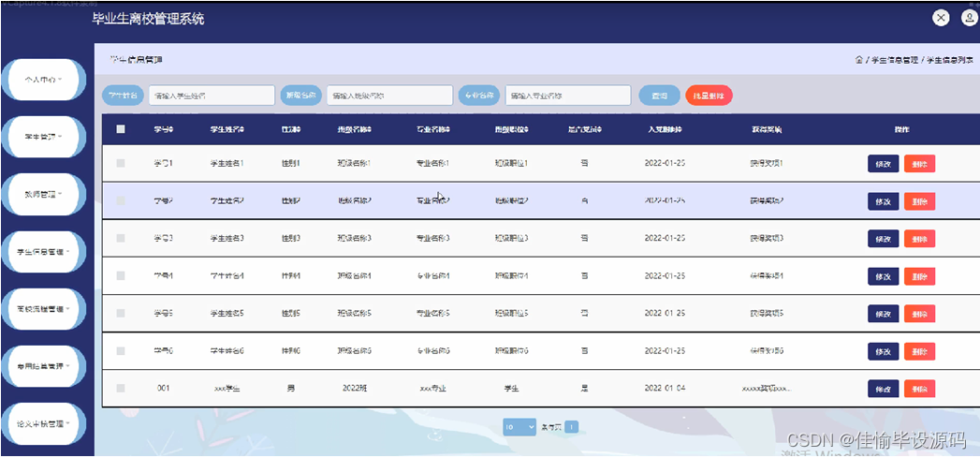Click the 毕业生离校管理系统 title
Viewport: 980px width, 458px height.
pyautogui.click(x=148, y=19)
